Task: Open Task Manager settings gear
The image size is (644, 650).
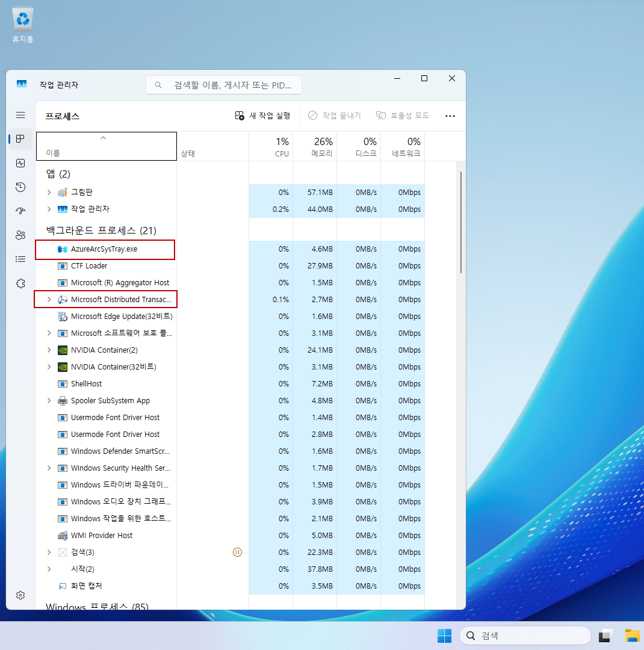Action: [20, 595]
